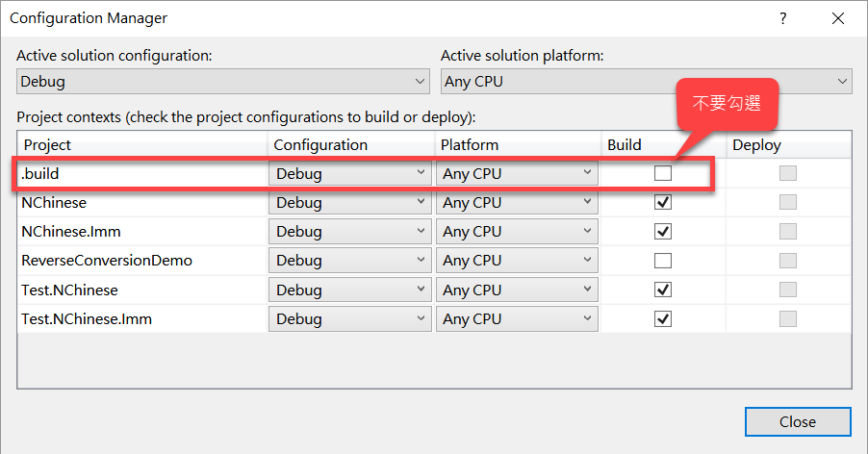
Task: Click the Help question mark icon
Action: coord(784,18)
